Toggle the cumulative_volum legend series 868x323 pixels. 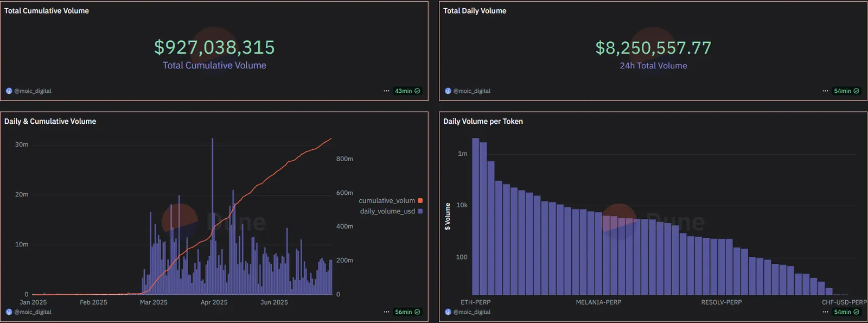coord(390,201)
